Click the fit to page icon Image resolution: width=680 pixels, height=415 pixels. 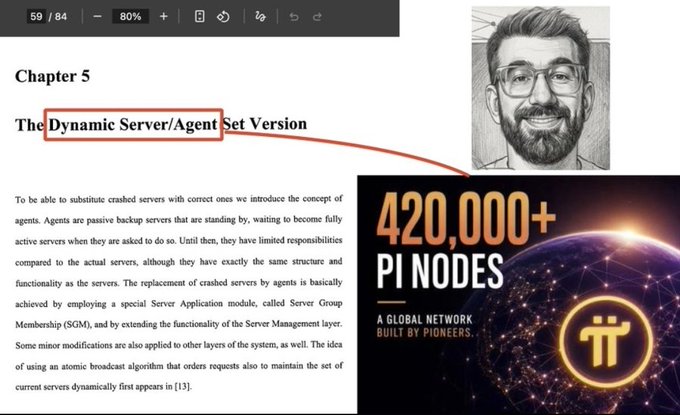tap(199, 16)
